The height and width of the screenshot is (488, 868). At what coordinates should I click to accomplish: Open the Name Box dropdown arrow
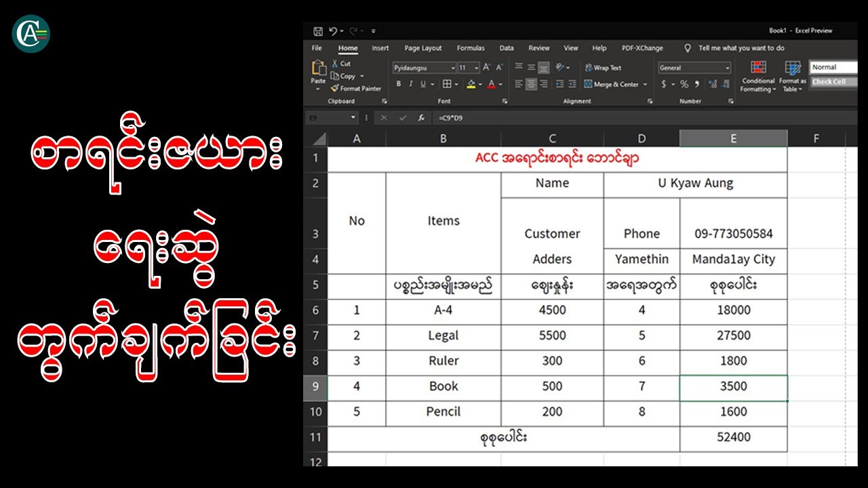coord(353,118)
